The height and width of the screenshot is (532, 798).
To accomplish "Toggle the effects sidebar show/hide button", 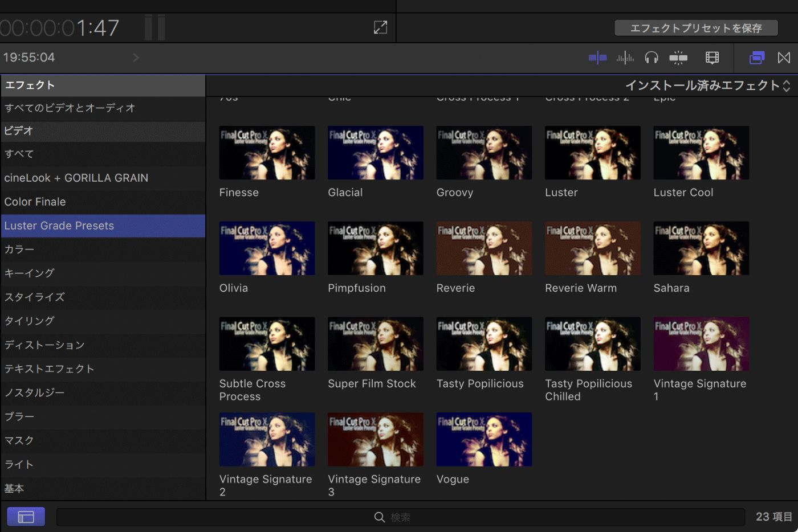I will pyautogui.click(x=26, y=517).
